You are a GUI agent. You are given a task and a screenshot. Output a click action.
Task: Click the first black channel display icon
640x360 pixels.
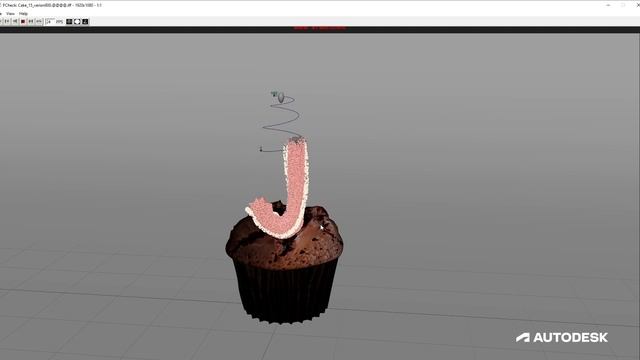coord(69,21)
